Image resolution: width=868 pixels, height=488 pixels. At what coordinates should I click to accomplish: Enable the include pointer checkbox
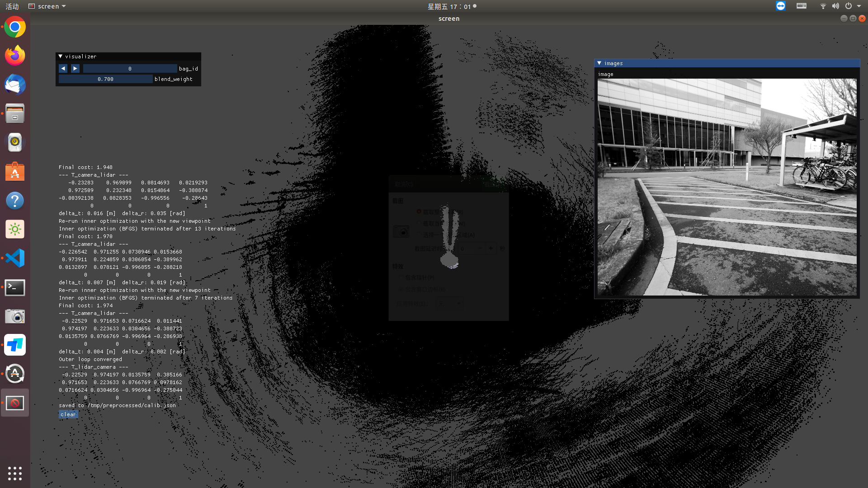tap(401, 277)
